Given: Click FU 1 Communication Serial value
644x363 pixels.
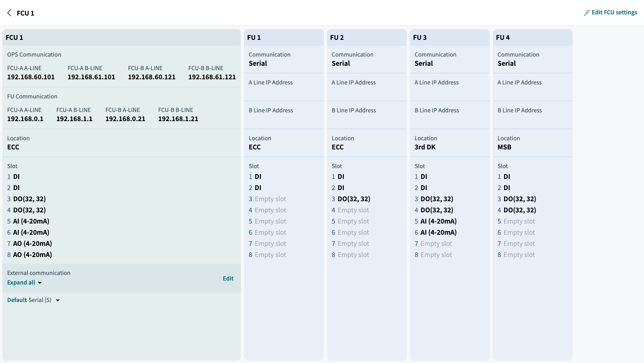Looking at the screenshot, I should coord(258,63).
